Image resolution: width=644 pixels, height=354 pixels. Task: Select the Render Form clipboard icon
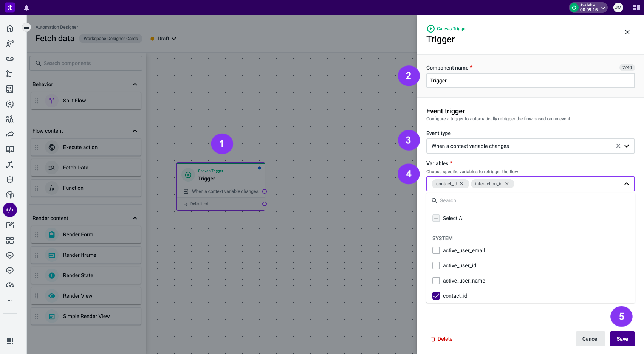coord(52,234)
